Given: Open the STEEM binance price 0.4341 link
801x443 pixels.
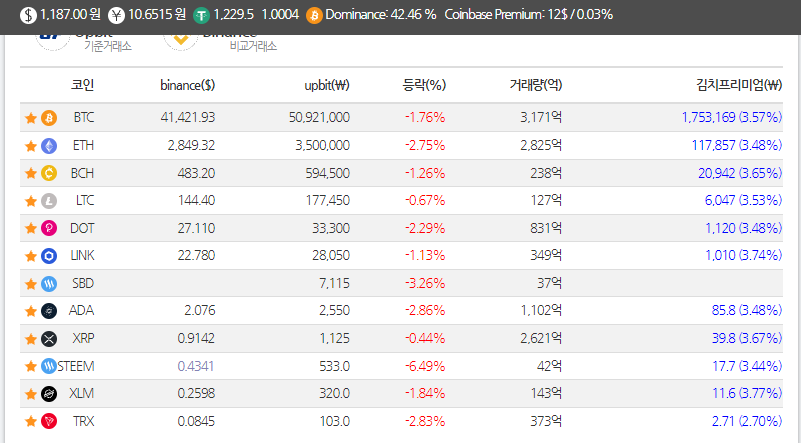Looking at the screenshot, I should 196,366.
